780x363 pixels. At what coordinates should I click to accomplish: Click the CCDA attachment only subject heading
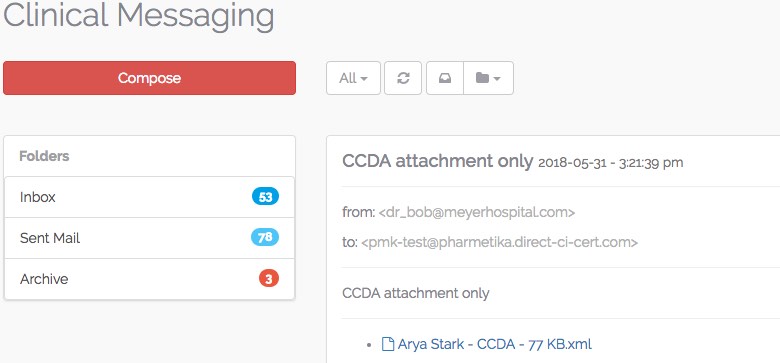pyautogui.click(x=437, y=162)
